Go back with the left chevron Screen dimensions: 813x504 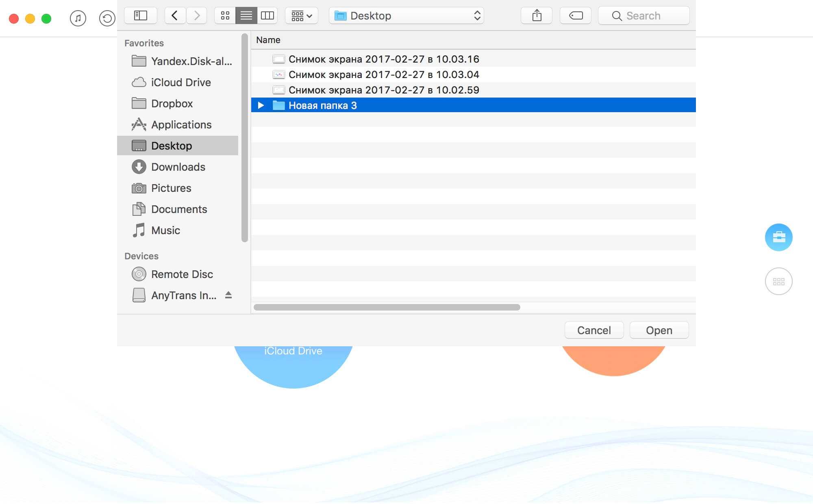175,16
